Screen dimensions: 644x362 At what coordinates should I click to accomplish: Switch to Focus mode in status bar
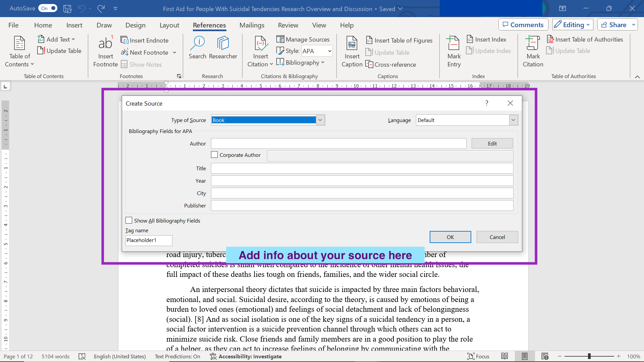(x=478, y=356)
